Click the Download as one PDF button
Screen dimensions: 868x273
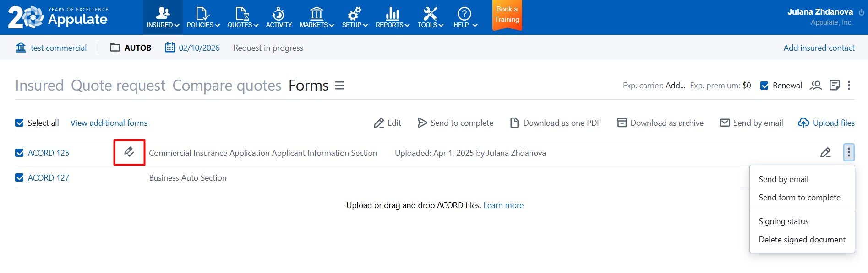pyautogui.click(x=555, y=123)
